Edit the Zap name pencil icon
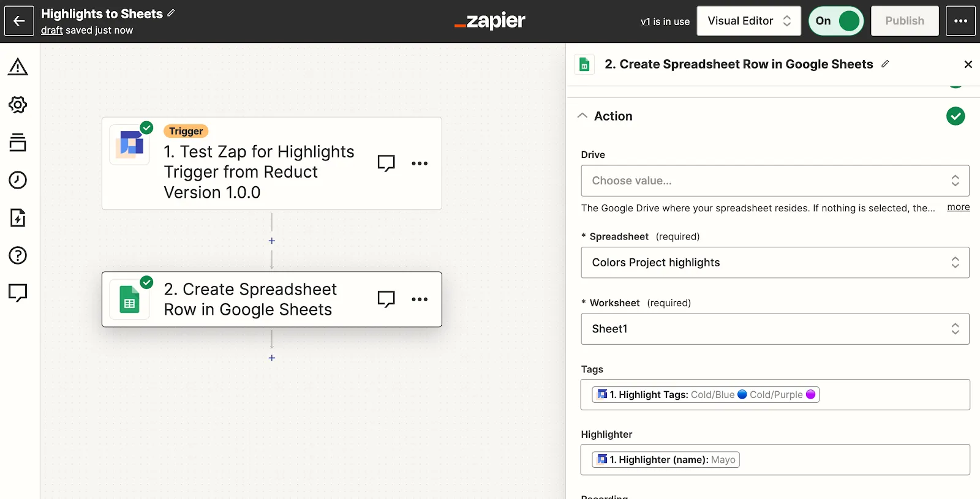This screenshot has width=980, height=499. pyautogui.click(x=171, y=13)
